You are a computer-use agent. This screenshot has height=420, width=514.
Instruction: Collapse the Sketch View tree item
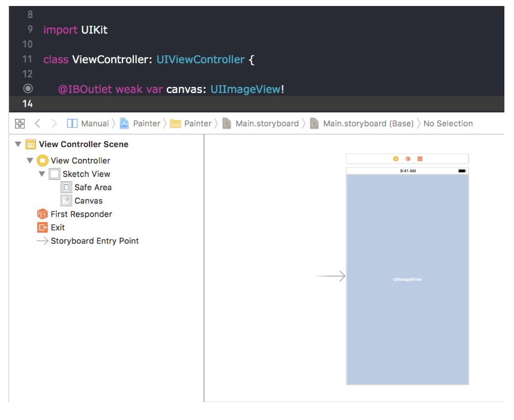(41, 173)
